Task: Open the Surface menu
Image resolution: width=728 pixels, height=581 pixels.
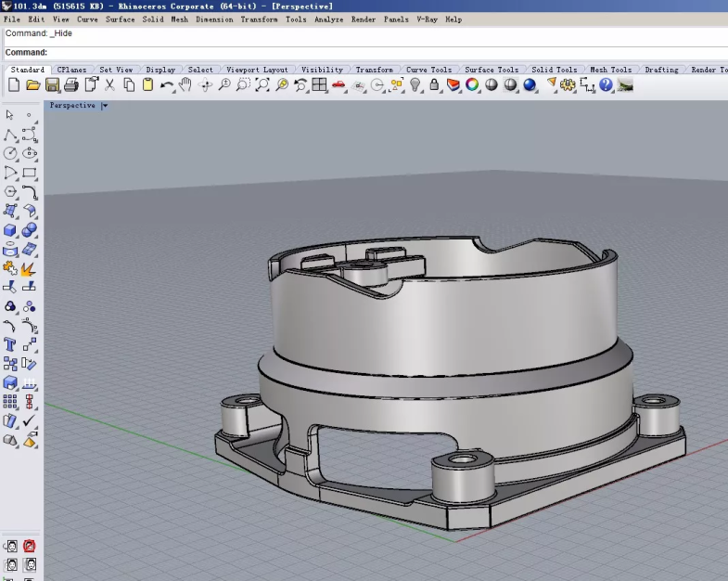Action: tap(121, 19)
